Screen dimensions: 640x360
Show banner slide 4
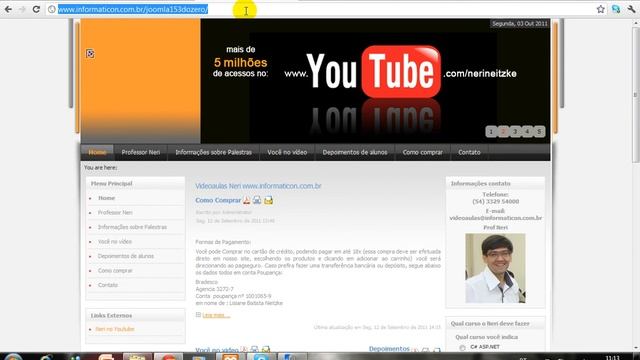pyautogui.click(x=527, y=131)
